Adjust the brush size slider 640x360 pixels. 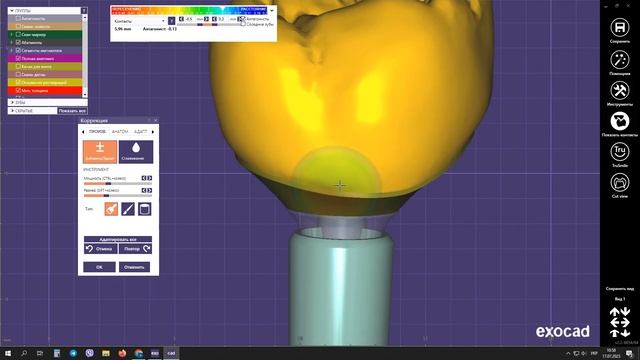118,196
